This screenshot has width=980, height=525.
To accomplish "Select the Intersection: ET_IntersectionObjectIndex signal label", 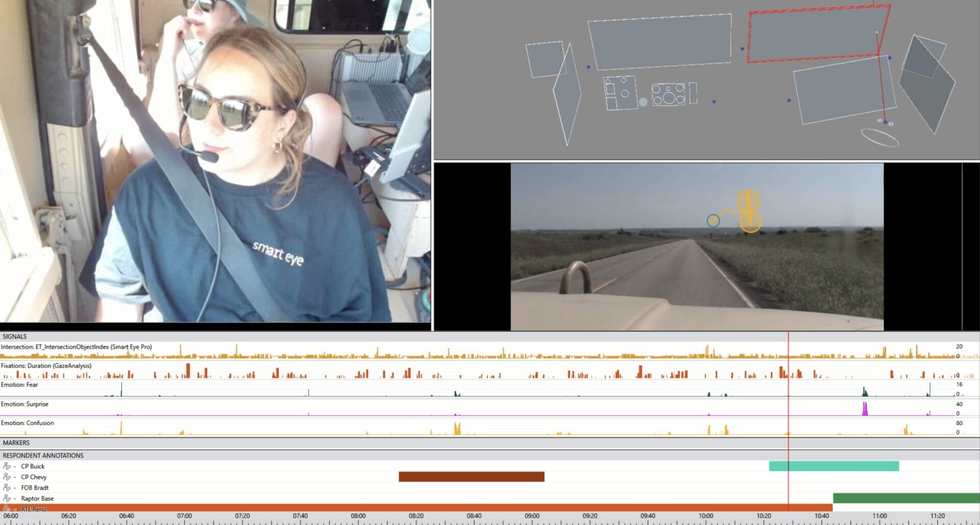I will tap(77, 346).
